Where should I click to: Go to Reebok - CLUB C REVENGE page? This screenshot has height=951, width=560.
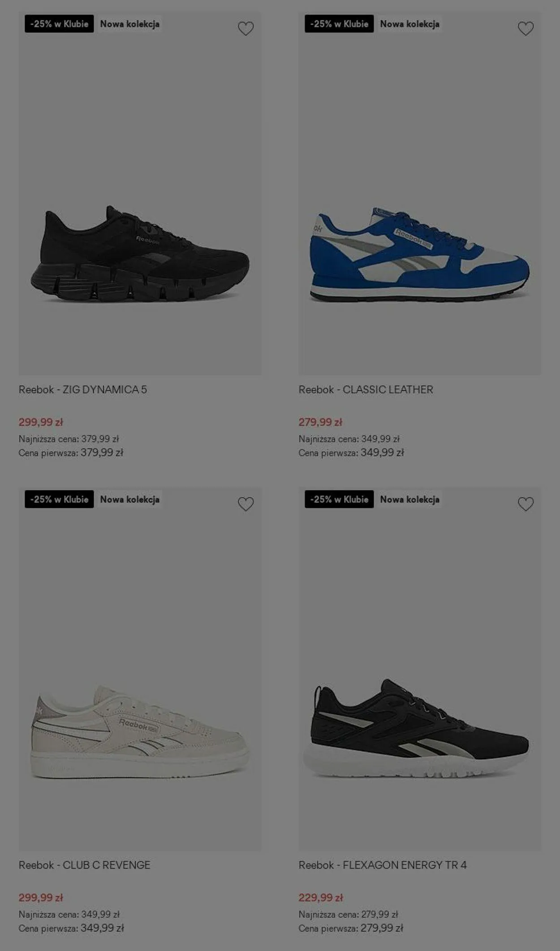pos(85,865)
